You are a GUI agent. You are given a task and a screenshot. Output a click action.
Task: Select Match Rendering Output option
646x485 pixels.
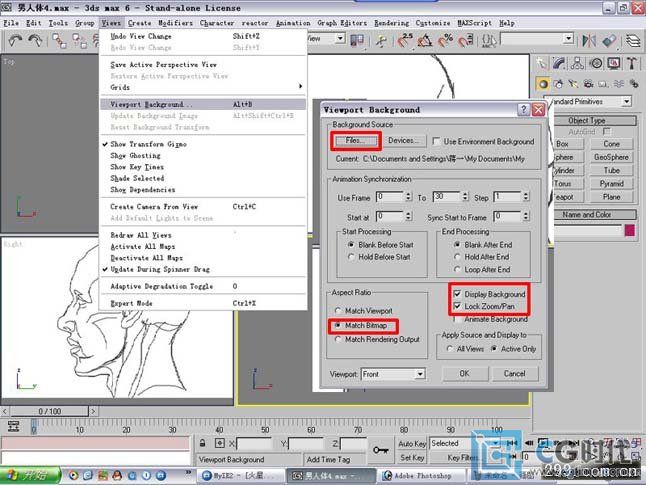click(338, 340)
